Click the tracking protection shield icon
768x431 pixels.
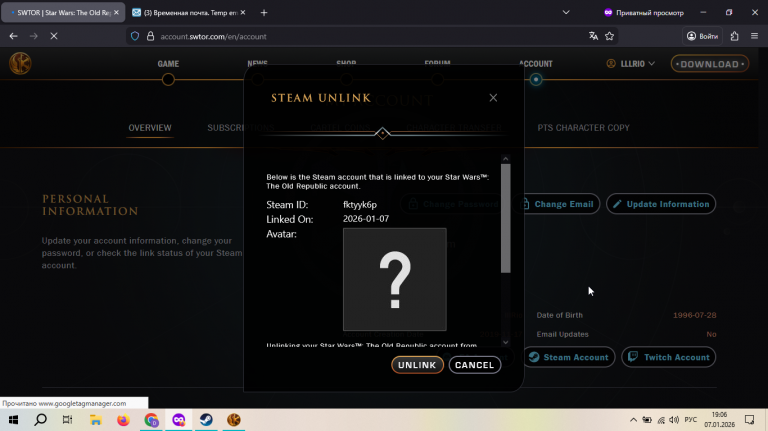pyautogui.click(x=135, y=36)
